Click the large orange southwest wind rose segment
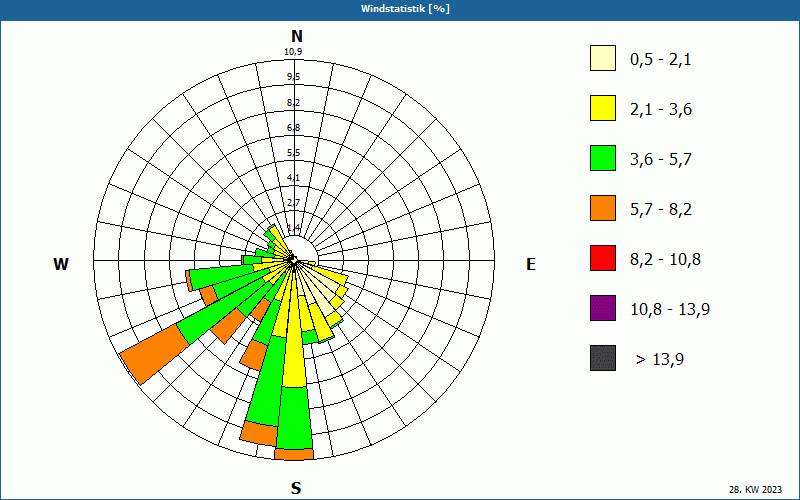This screenshot has width=800, height=500. (x=155, y=353)
